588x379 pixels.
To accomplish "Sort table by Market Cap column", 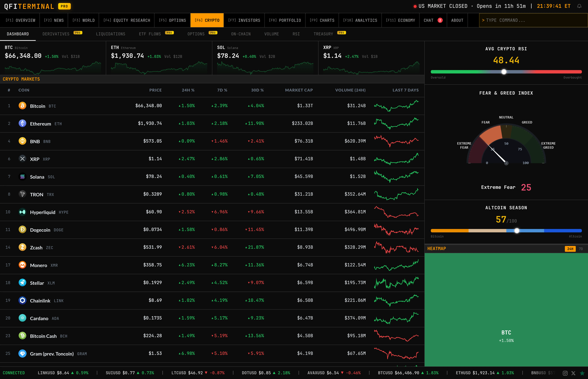I will pyautogui.click(x=299, y=90).
